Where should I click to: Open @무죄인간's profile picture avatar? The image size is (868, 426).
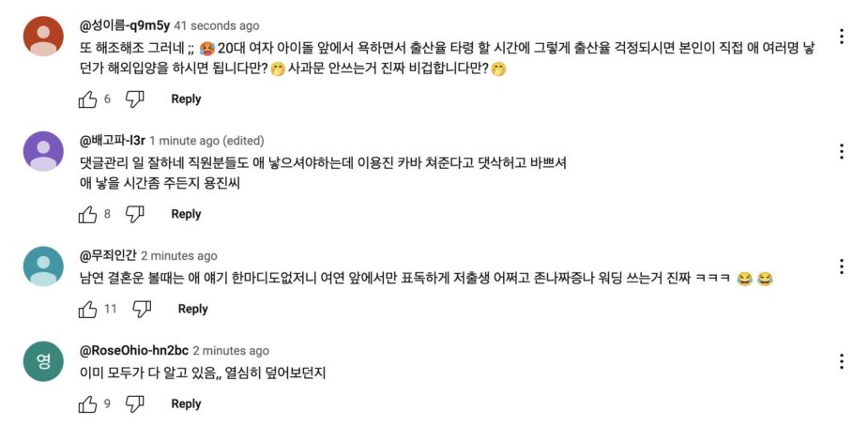coord(43,266)
